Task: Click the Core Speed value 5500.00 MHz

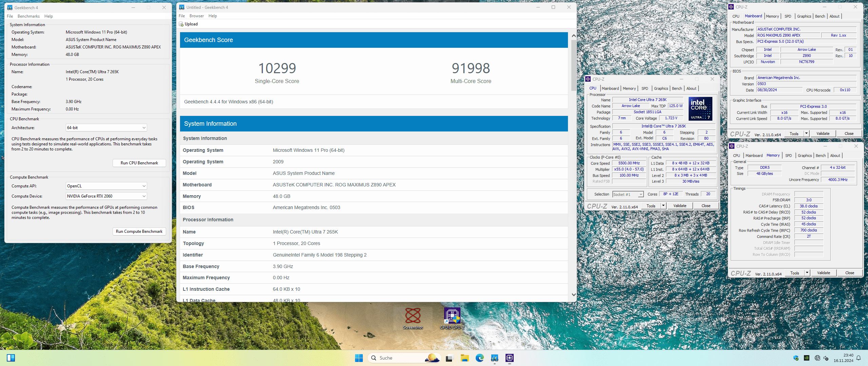Action: (x=629, y=163)
